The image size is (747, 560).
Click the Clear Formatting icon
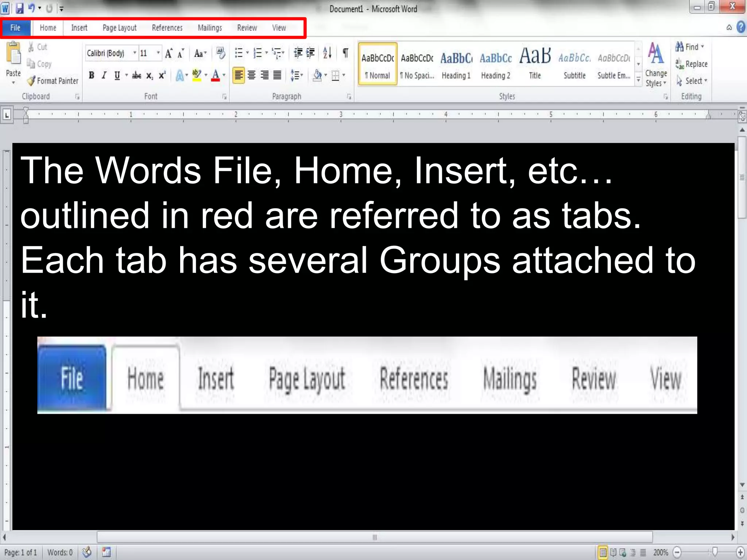pos(221,53)
